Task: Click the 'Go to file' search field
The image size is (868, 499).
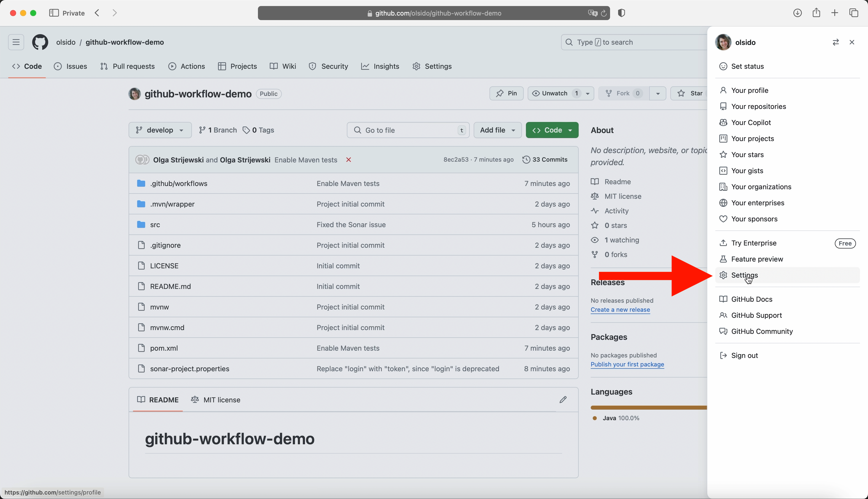Action: (407, 130)
